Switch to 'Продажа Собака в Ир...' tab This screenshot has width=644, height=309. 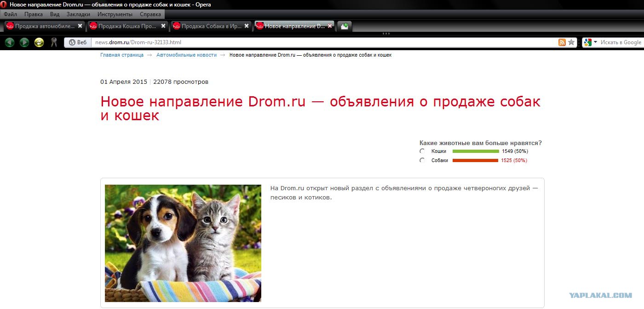211,26
